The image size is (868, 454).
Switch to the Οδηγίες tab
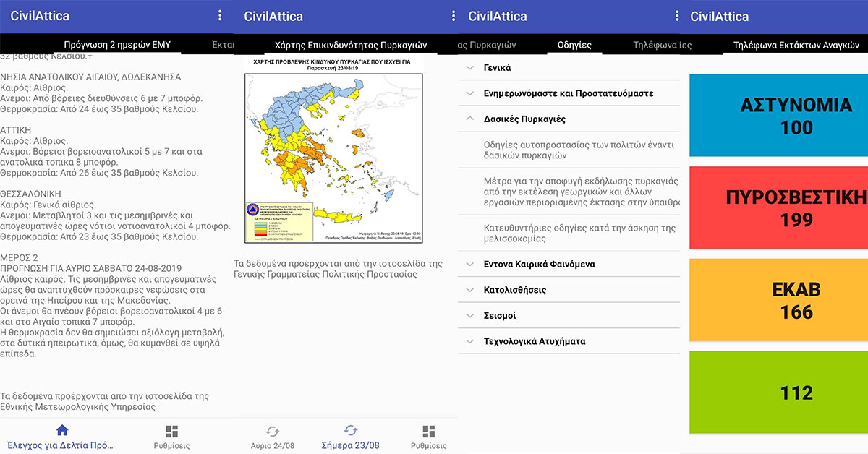click(574, 44)
